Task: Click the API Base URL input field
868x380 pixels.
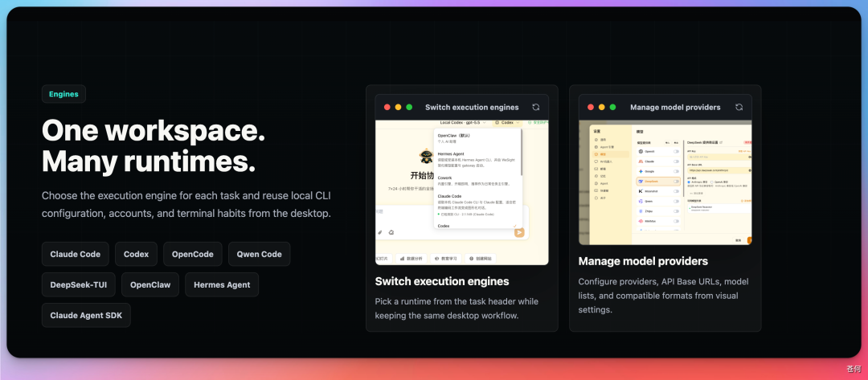Action: pyautogui.click(x=719, y=170)
